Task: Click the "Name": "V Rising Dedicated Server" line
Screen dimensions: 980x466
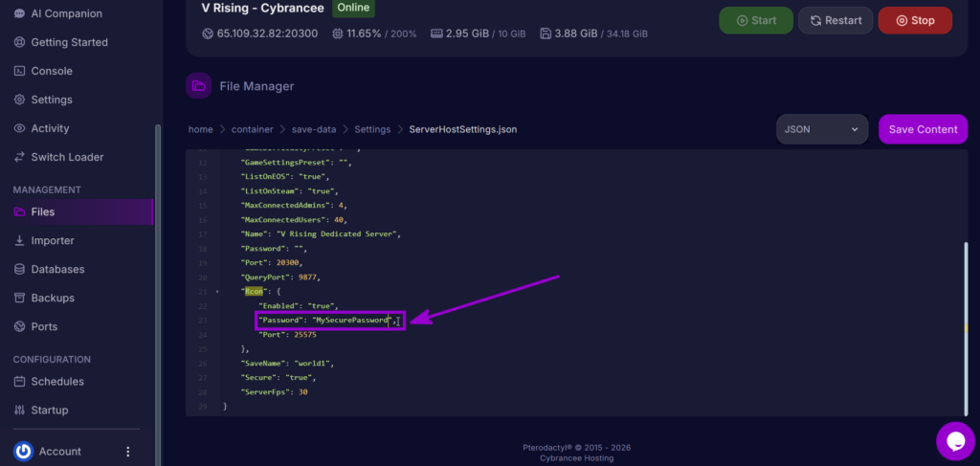Action: point(320,234)
